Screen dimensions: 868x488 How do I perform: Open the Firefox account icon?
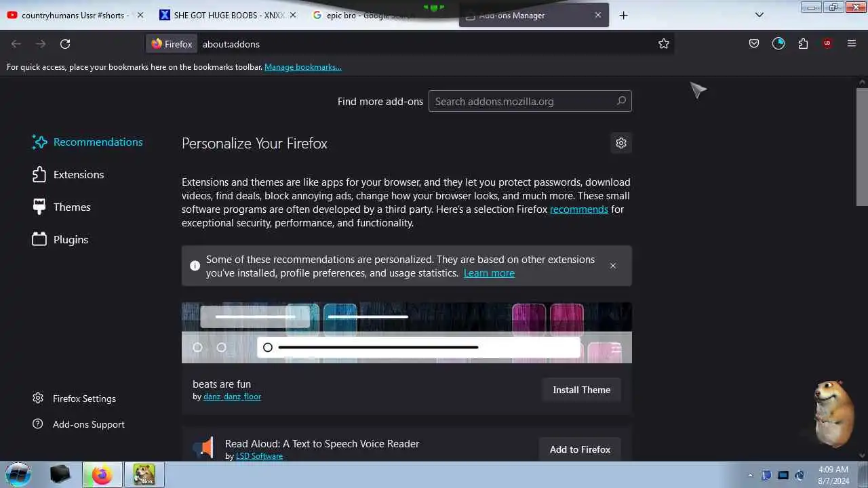[x=778, y=43]
